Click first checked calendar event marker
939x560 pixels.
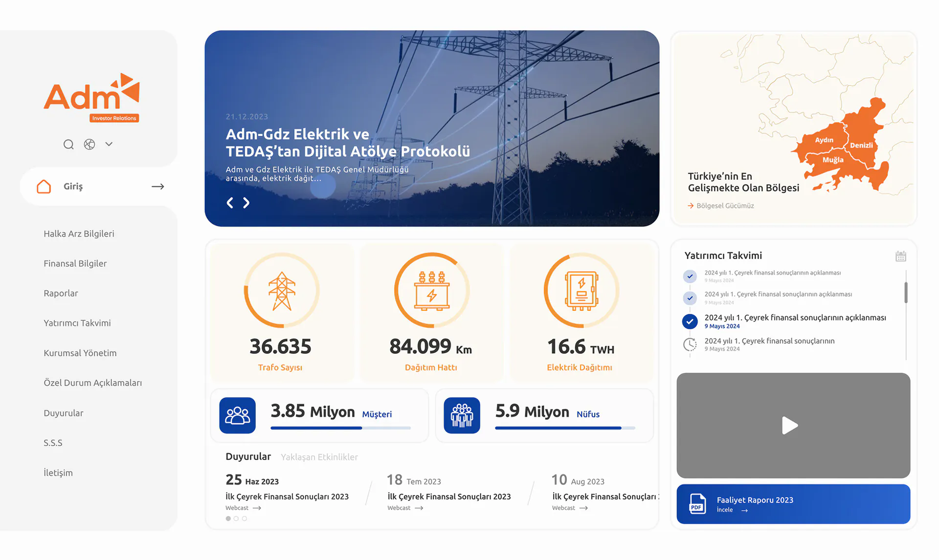(690, 276)
